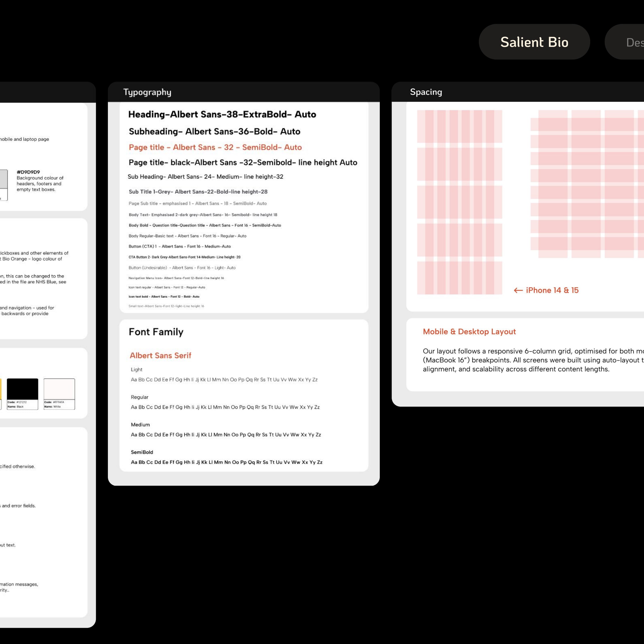Select the Typography panel header

(147, 92)
